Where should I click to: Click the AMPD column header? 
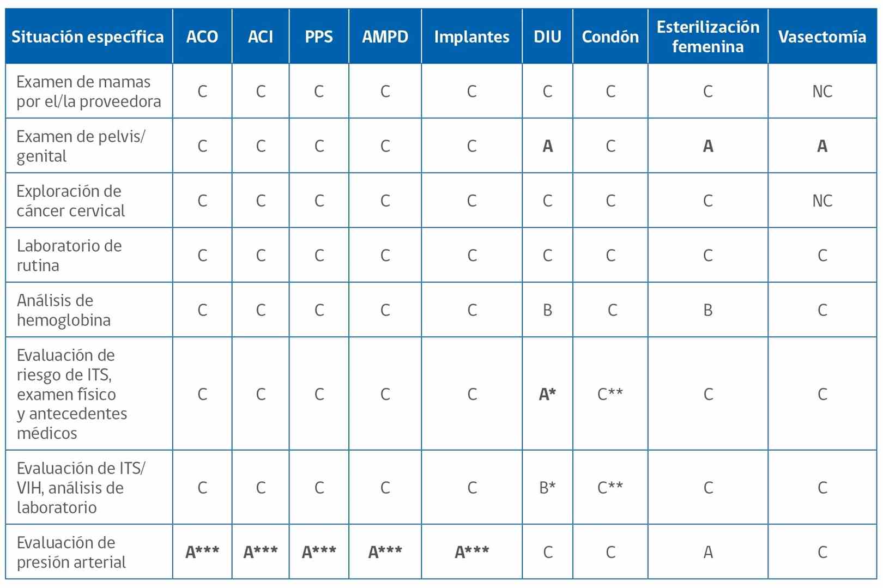coord(385,37)
